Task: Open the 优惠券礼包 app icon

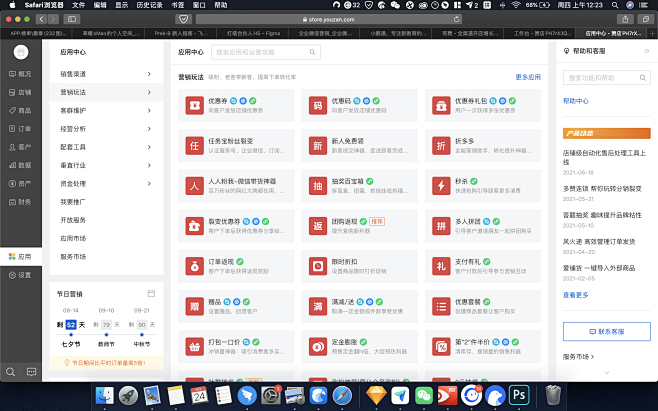Action: [441, 105]
